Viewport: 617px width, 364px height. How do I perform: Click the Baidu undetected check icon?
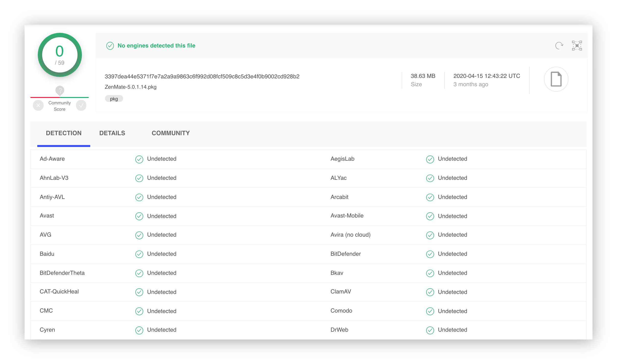139,254
